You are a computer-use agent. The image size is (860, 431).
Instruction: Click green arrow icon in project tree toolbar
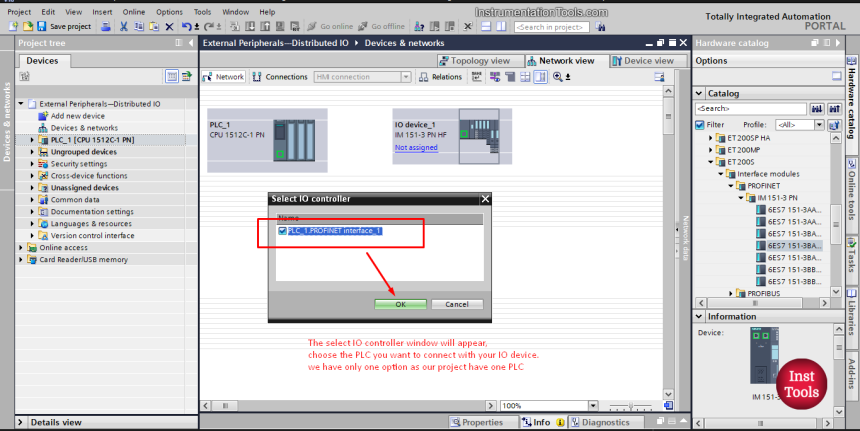186,77
